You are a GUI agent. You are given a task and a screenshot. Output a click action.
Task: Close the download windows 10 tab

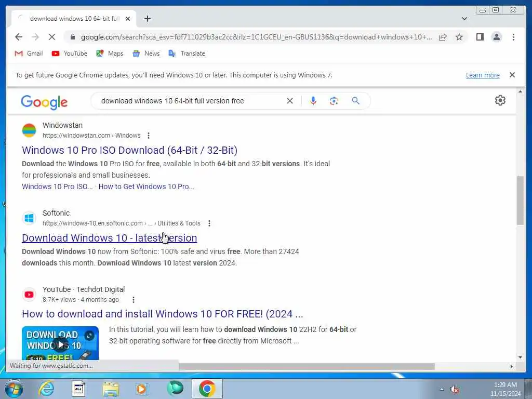(x=128, y=19)
